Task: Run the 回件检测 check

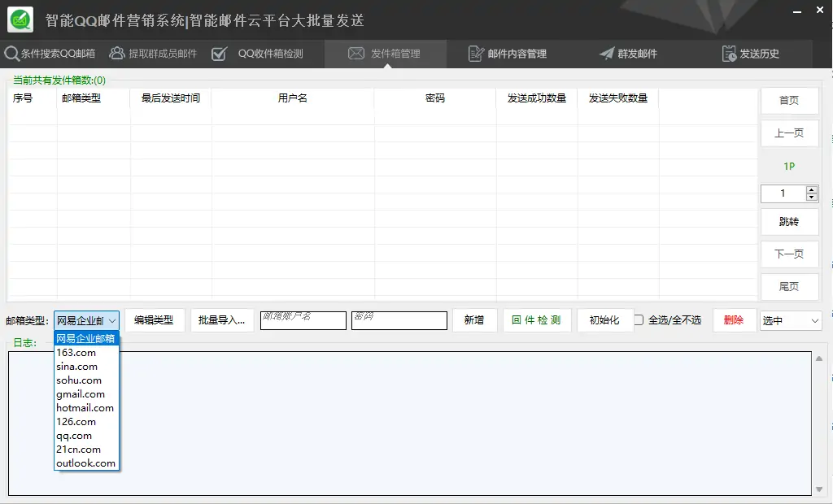Action: coord(537,319)
